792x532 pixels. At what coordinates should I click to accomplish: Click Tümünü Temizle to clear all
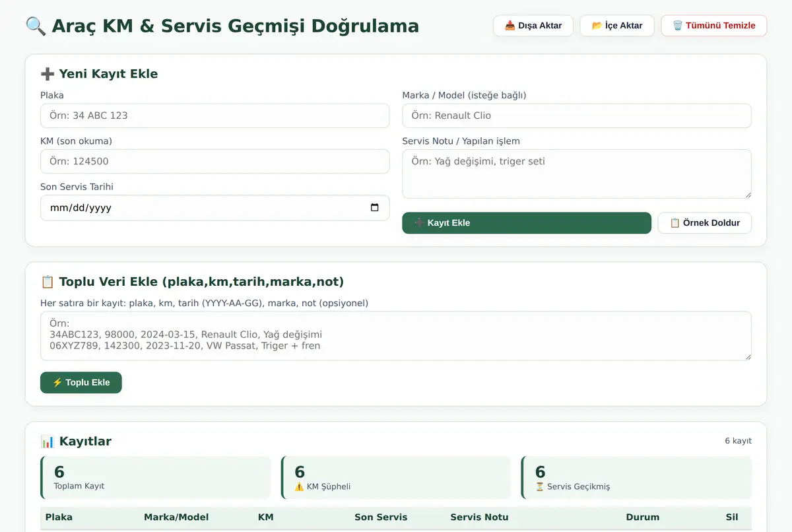(713, 26)
